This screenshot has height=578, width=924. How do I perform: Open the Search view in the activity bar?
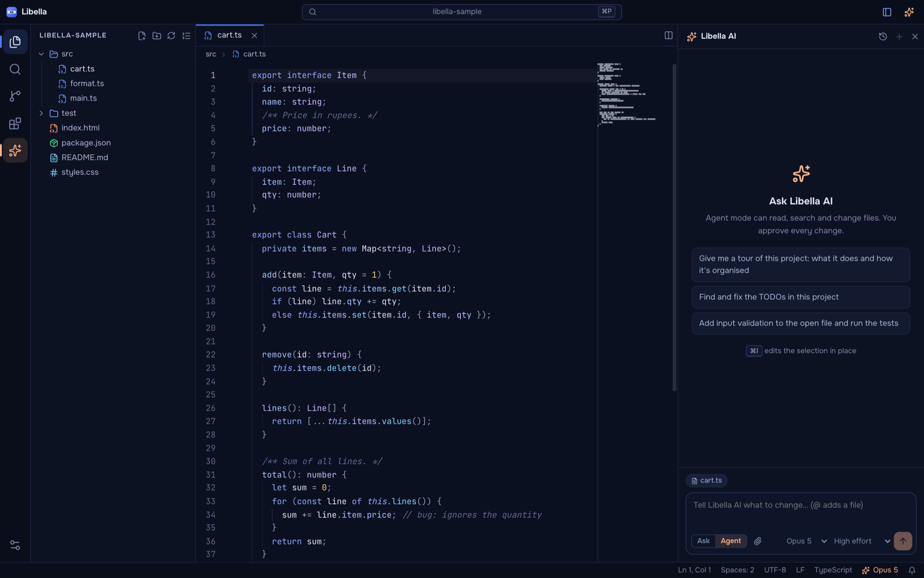point(15,69)
